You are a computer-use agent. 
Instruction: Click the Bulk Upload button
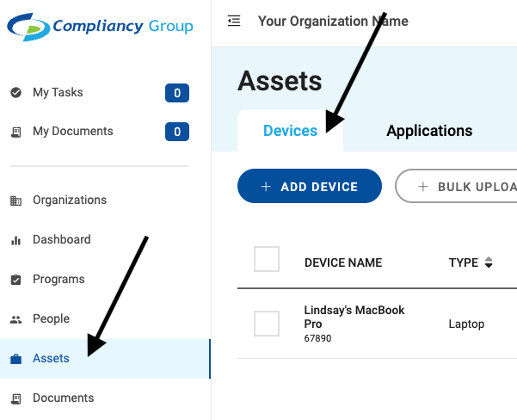456,186
